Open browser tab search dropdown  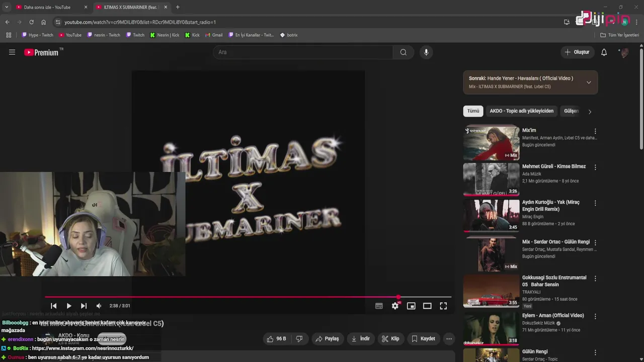pyautogui.click(x=6, y=7)
